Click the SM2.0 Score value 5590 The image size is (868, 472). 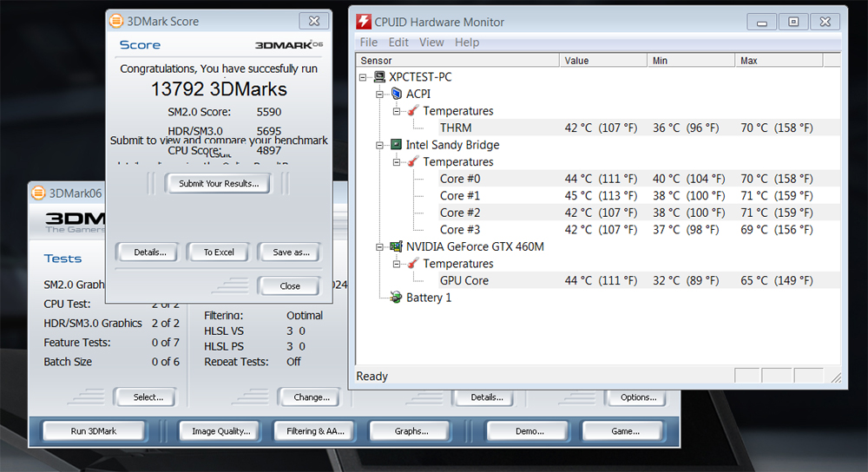pos(268,112)
